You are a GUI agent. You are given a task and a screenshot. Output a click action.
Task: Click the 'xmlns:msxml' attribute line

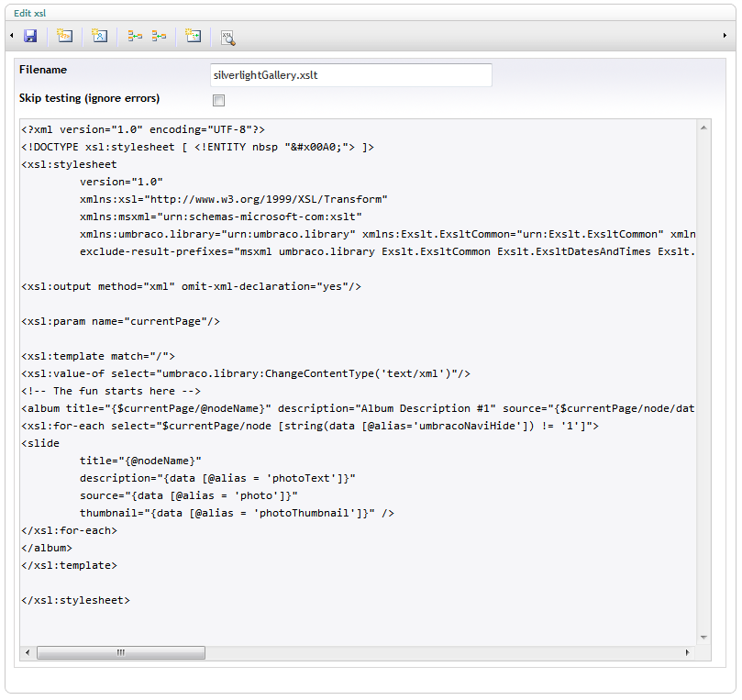[x=221, y=217]
